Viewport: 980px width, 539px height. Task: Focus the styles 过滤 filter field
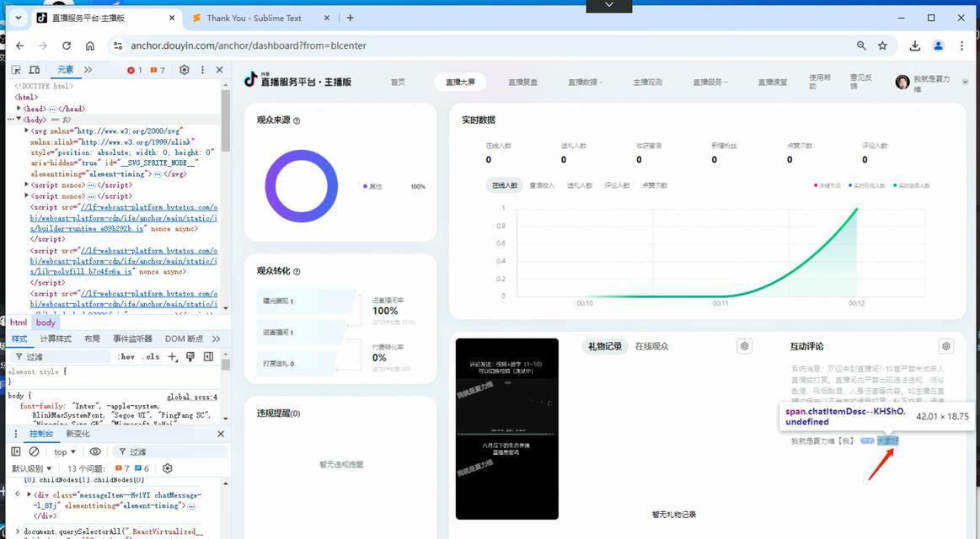pos(62,356)
